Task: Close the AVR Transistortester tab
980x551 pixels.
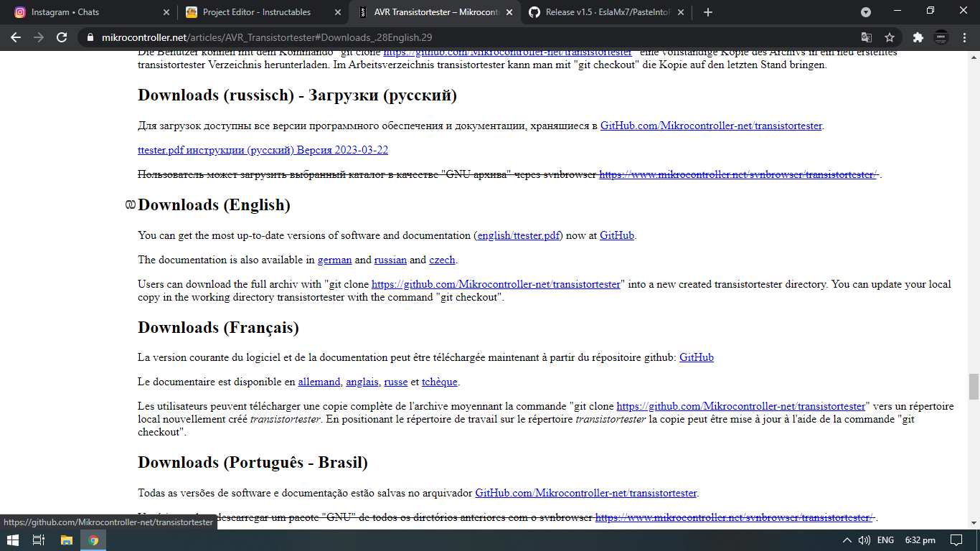Action: pos(509,12)
